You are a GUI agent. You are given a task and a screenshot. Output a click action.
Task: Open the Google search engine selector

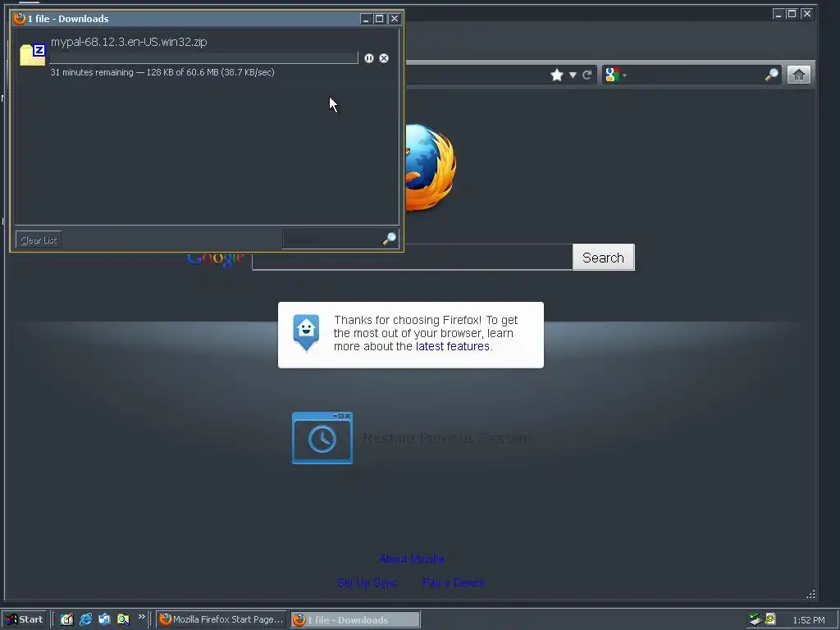615,75
